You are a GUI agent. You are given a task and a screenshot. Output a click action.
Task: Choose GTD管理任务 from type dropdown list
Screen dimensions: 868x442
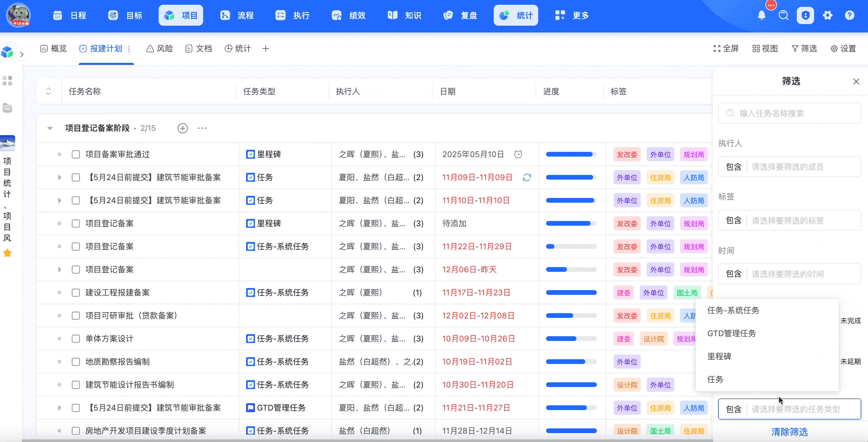click(767, 334)
